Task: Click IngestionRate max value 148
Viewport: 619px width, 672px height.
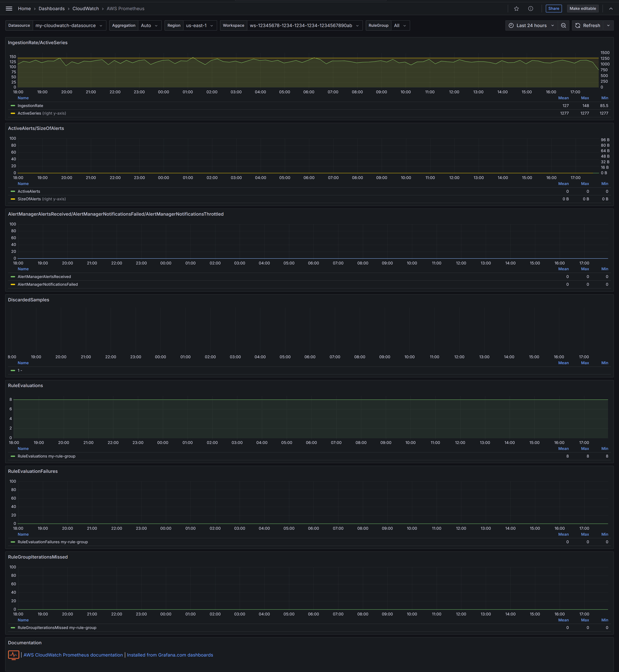Action: tap(586, 106)
